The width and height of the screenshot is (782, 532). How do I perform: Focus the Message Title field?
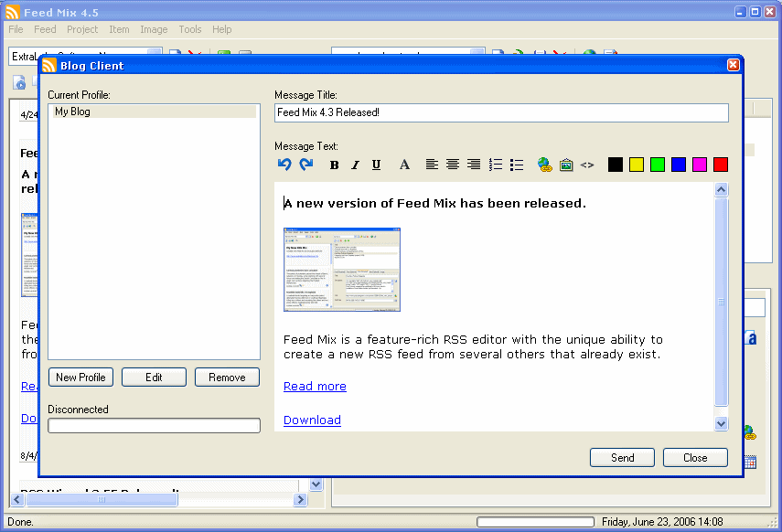point(501,112)
